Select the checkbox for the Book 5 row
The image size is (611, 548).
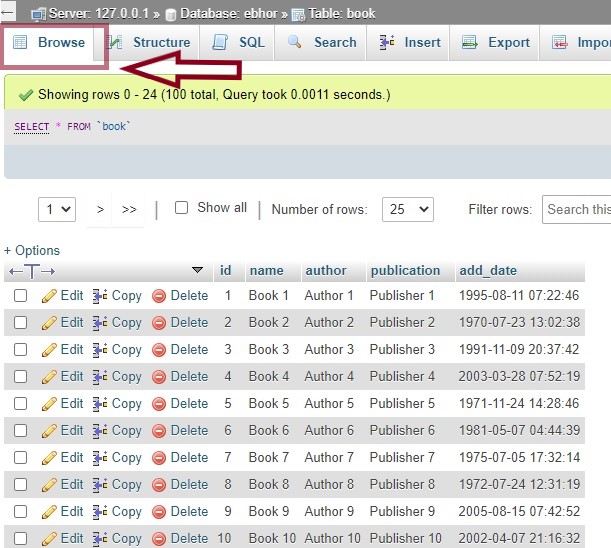tap(20, 403)
